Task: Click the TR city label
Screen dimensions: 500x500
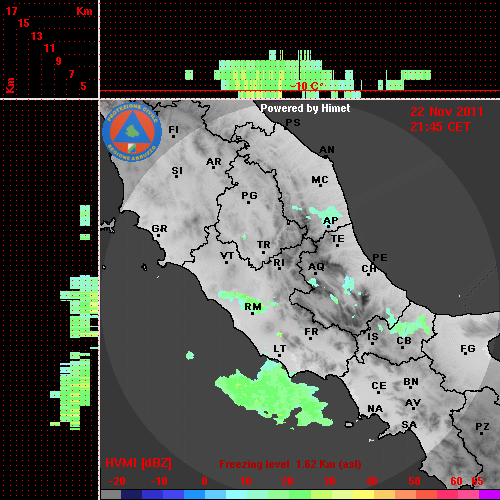Action: [263, 245]
